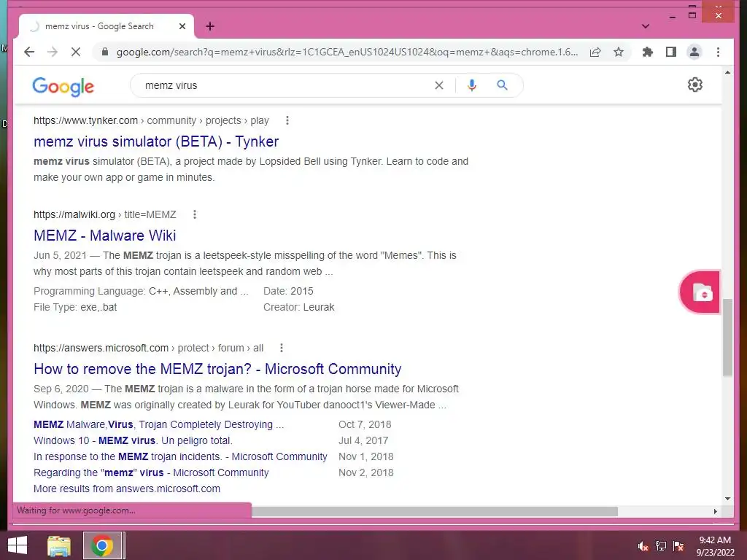Click the Action Center flag tray icon
747x560 pixels.
678,546
